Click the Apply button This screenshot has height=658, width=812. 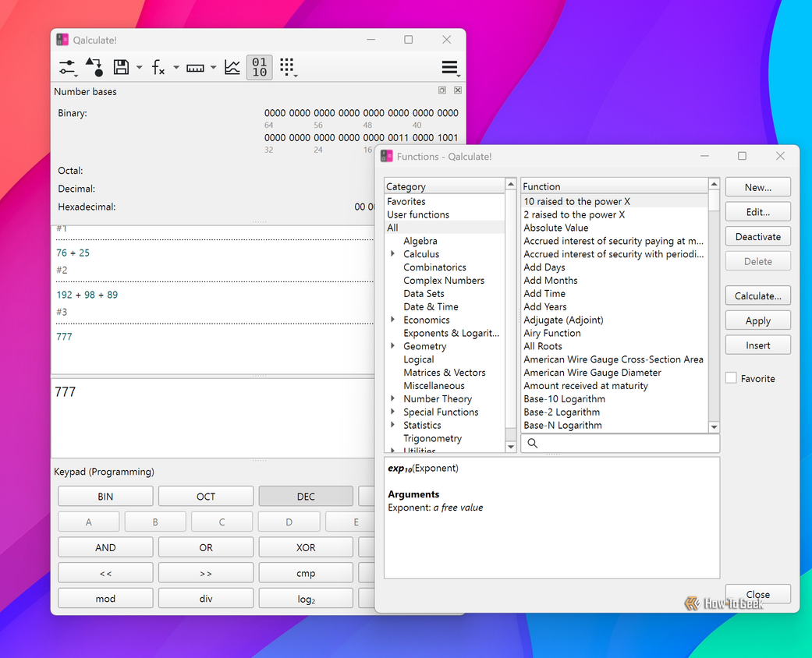[x=758, y=320]
